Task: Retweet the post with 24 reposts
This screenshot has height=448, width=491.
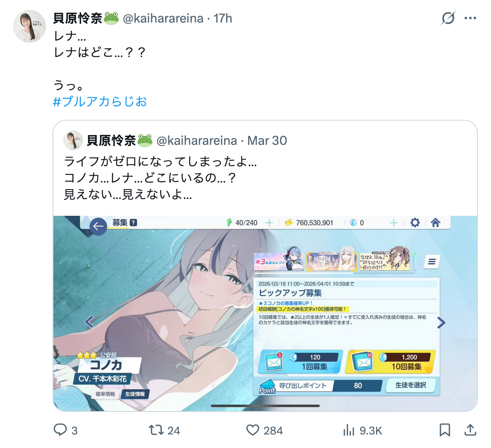Action: click(156, 430)
